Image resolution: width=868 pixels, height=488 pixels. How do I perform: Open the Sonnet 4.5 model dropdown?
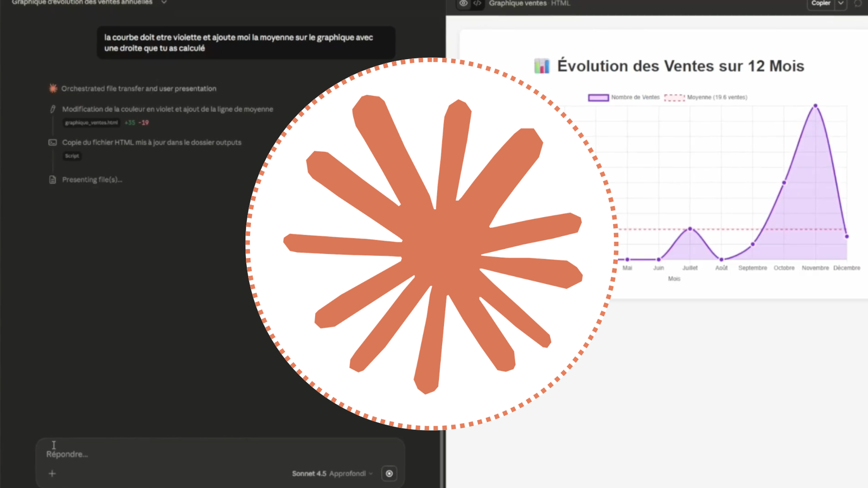309,473
